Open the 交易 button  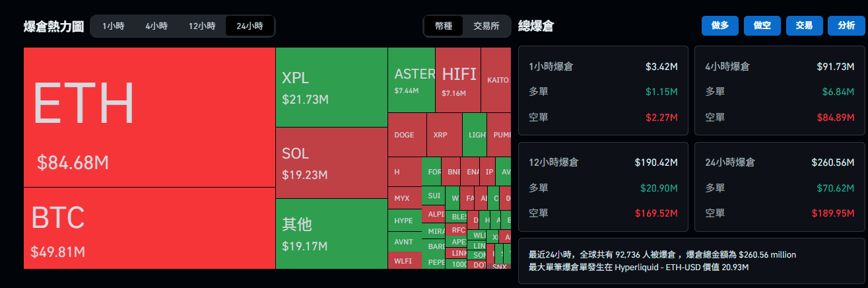pyautogui.click(x=804, y=26)
